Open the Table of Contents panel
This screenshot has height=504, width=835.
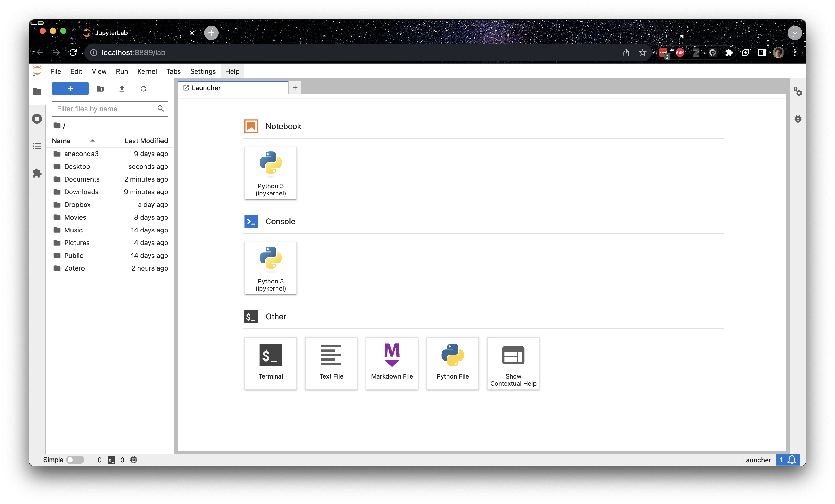tap(37, 146)
